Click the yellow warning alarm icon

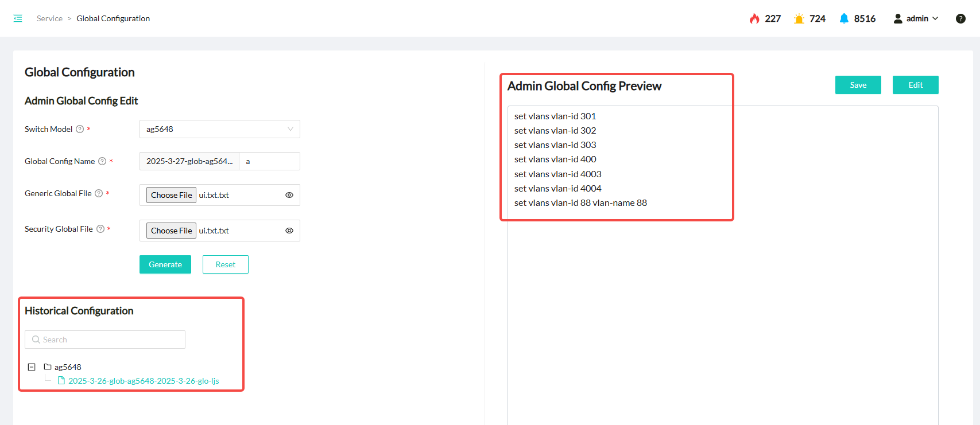point(799,19)
